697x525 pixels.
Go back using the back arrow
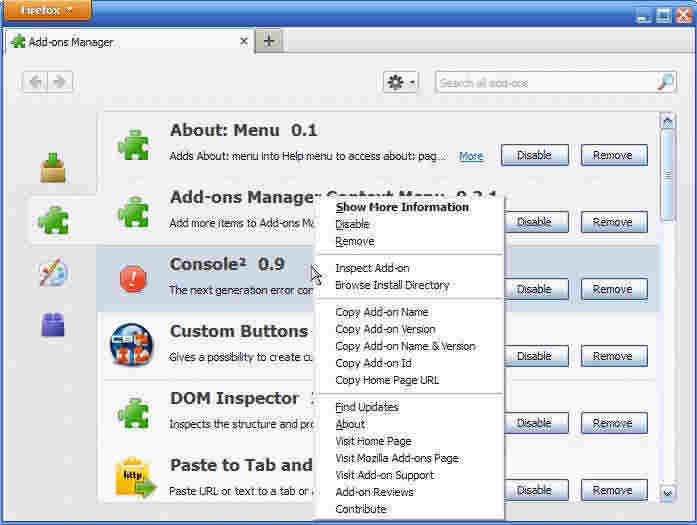pos(36,82)
